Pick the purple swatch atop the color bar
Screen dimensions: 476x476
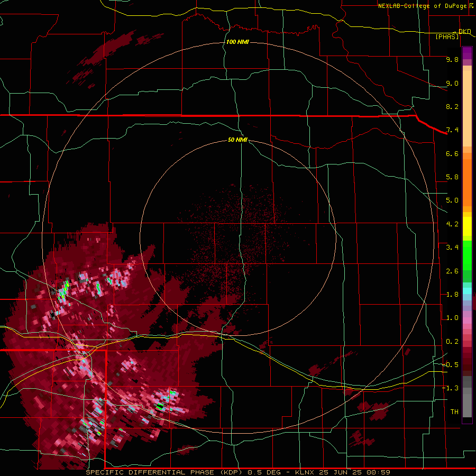[467, 53]
